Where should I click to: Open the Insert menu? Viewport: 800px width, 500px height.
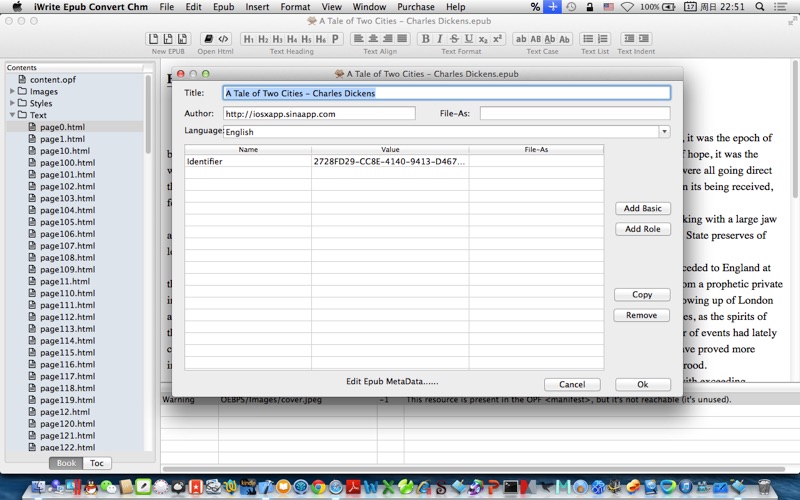[257, 7]
